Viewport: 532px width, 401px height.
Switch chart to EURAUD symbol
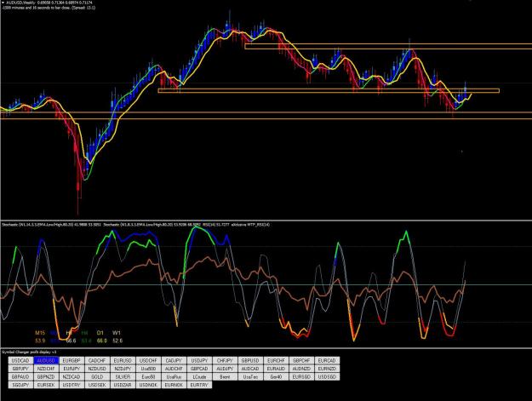276,369
